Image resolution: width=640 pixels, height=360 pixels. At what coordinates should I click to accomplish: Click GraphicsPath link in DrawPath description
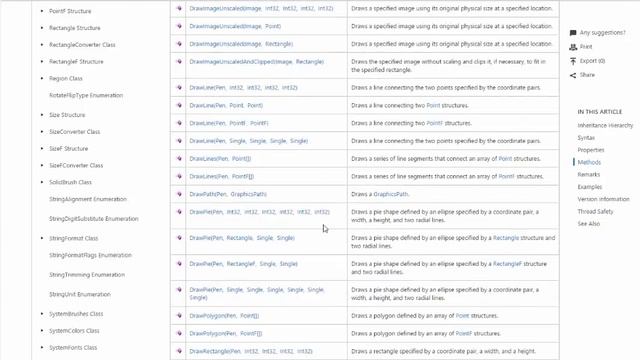tap(391, 194)
